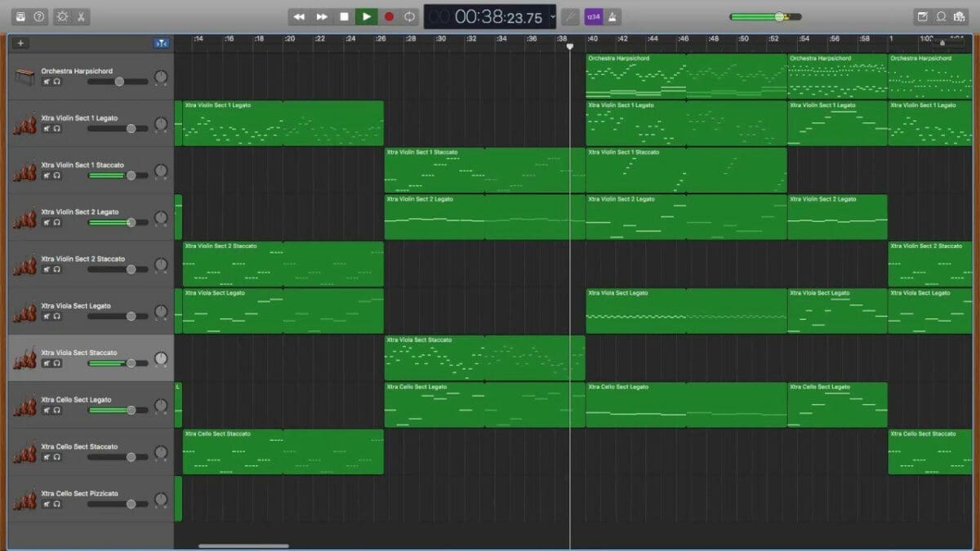Screen dimensions: 980x551
Task: Open Quick Help
Action: point(38,16)
